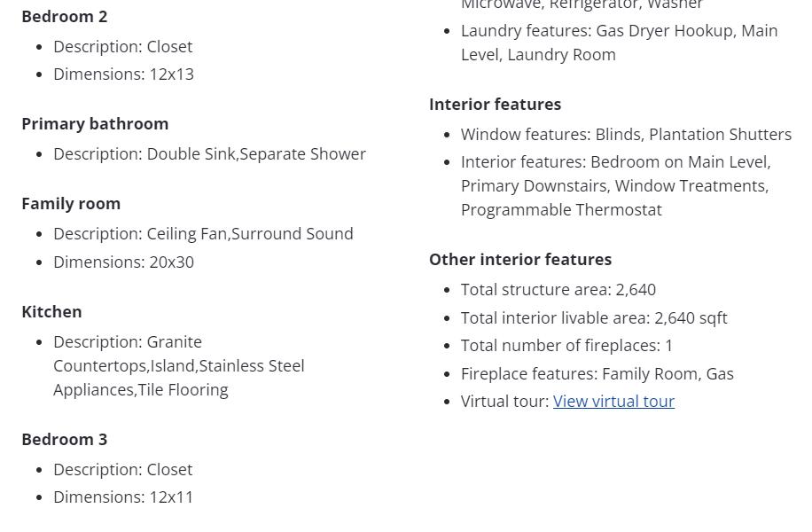Viewport: 812px width, 532px height.
Task: Click Bedroom 3 dimensions 12x11 text
Action: tap(123, 497)
